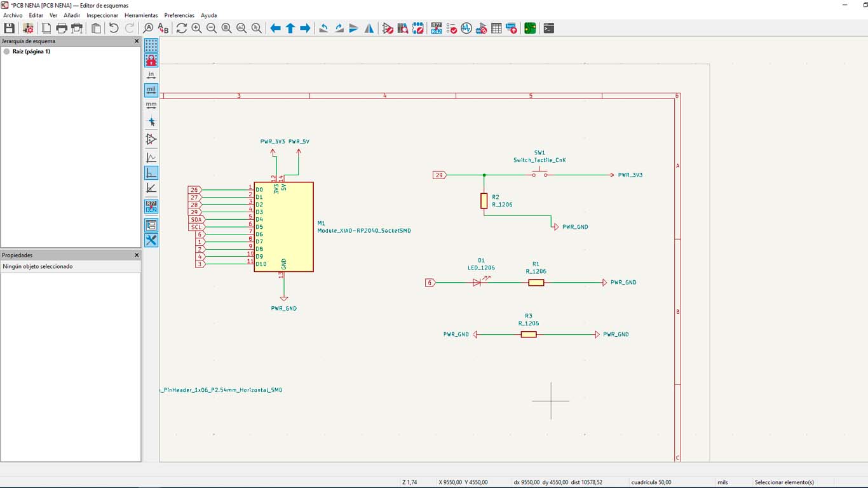Select Raíz (página 1) in hierarchy tree
The height and width of the screenshot is (488, 868).
pos(31,51)
